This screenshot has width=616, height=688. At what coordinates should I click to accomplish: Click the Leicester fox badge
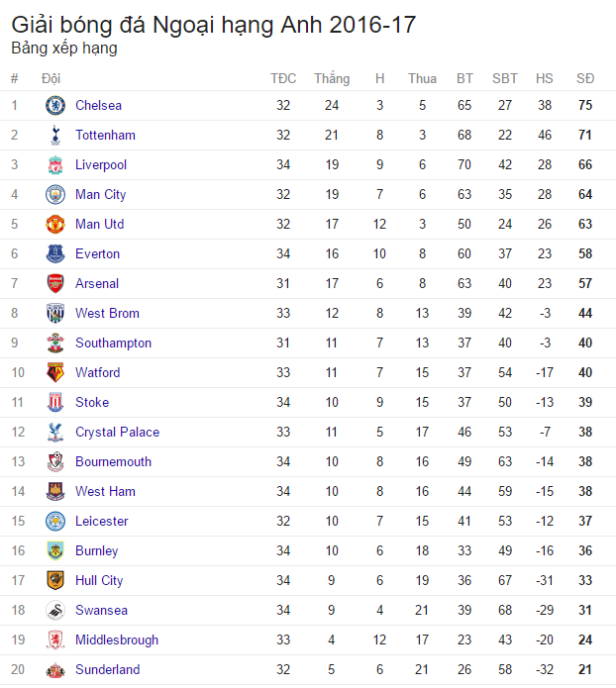tap(55, 522)
